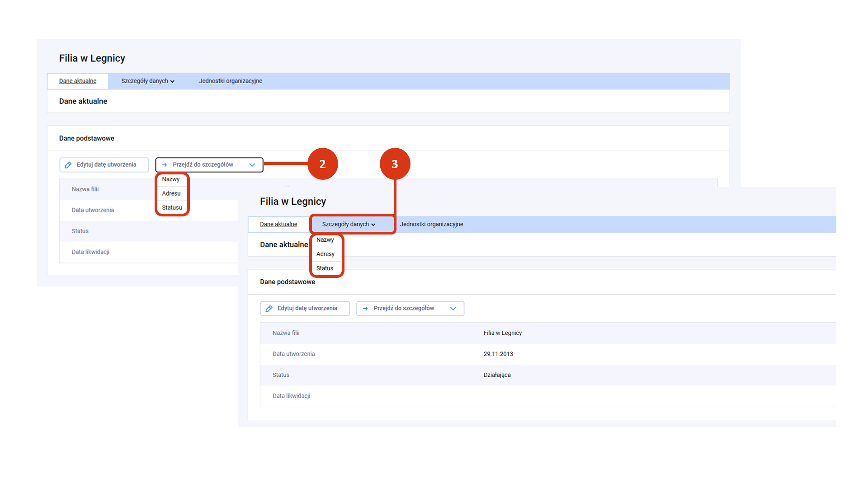Open lower Jednostki organizacyjne tab
This screenshot has height=488, width=868.
(431, 225)
